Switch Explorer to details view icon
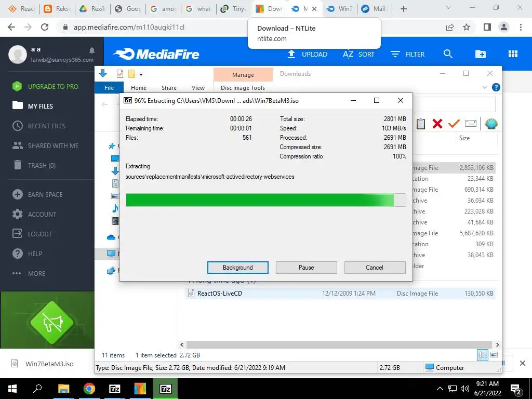The height and width of the screenshot is (399, 532). point(483,355)
